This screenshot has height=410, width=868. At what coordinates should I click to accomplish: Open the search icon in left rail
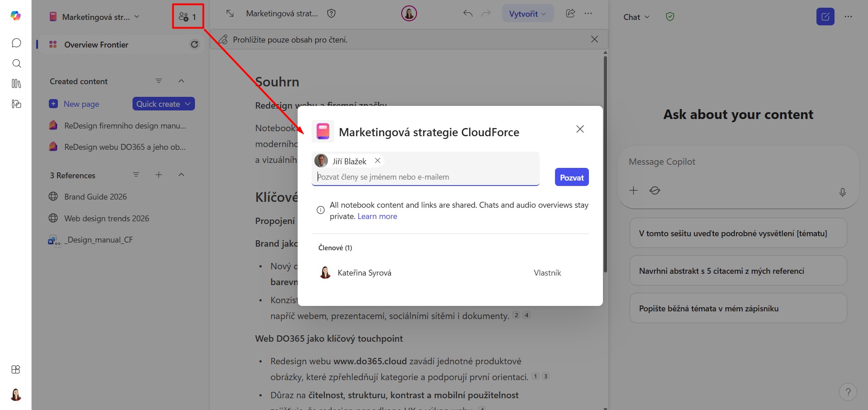click(x=16, y=63)
